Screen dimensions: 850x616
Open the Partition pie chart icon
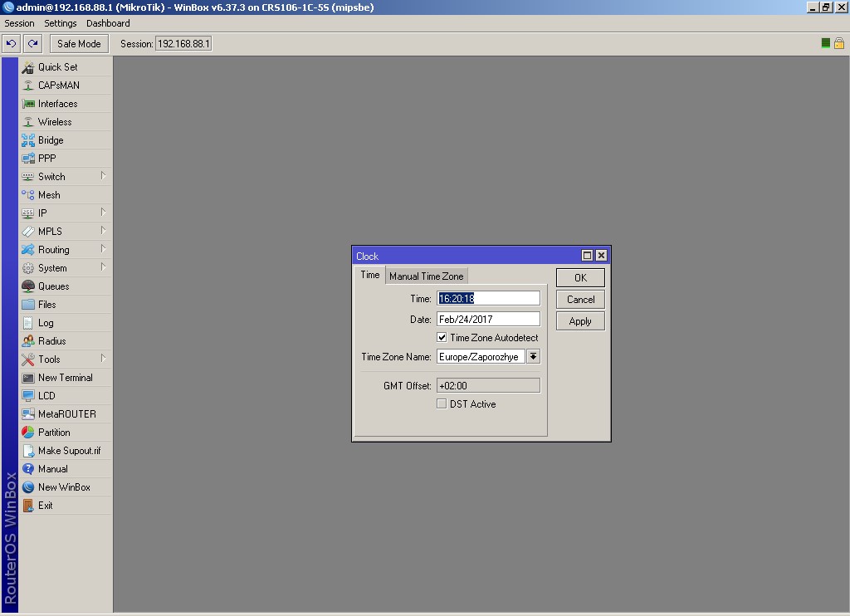28,433
